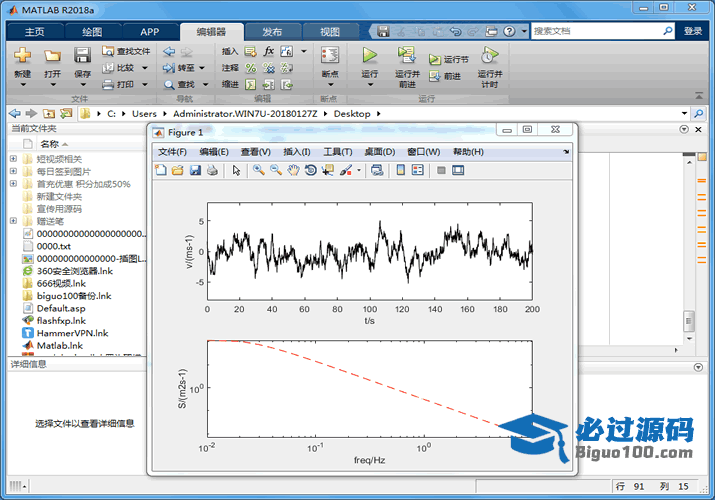Click the 登录 sign-in button
The height and width of the screenshot is (500, 715).
[x=693, y=31]
